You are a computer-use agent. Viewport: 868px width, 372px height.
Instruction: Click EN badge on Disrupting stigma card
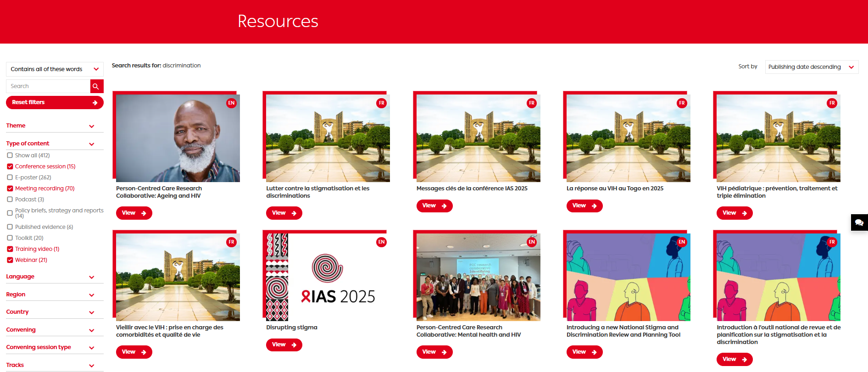pyautogui.click(x=381, y=242)
